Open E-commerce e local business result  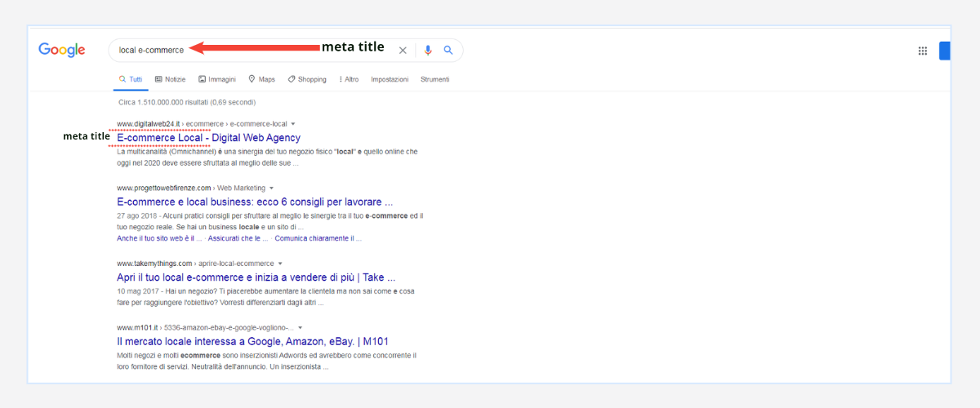(x=256, y=202)
